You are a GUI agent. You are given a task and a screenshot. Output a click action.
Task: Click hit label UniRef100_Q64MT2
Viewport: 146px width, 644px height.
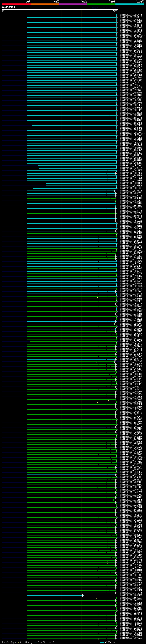pos(131,241)
